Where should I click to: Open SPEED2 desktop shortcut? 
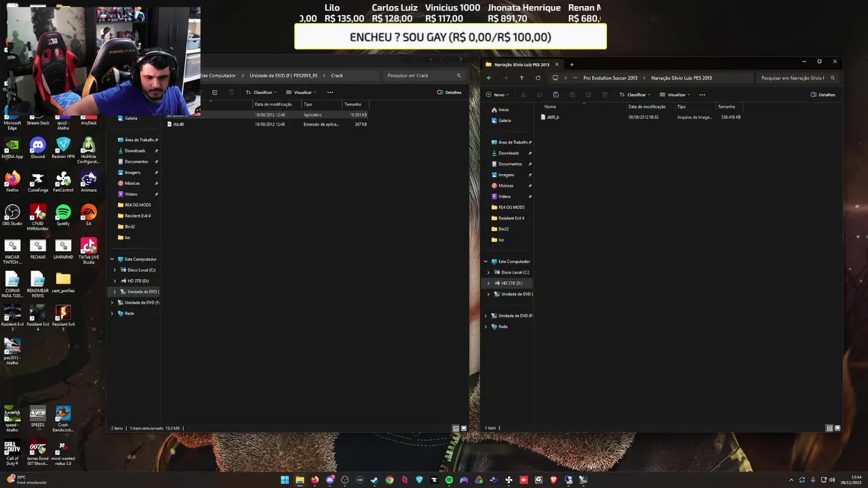click(38, 417)
